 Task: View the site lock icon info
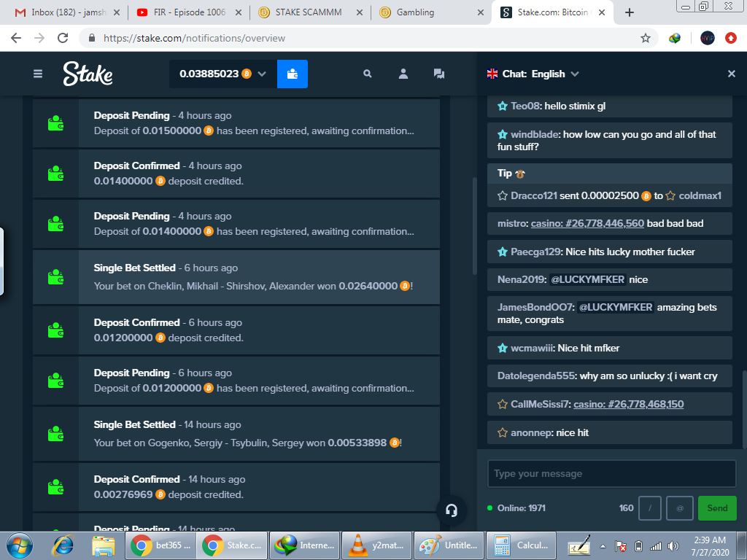[92, 38]
